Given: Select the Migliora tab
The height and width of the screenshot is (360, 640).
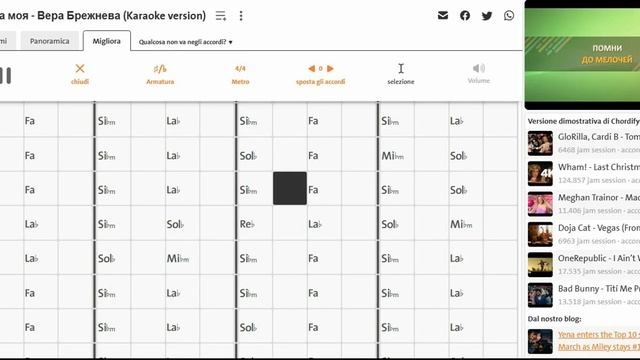Looking at the screenshot, I should point(107,41).
